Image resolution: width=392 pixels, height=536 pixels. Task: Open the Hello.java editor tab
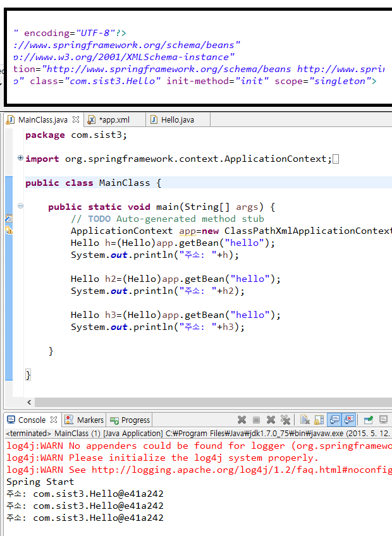177,119
